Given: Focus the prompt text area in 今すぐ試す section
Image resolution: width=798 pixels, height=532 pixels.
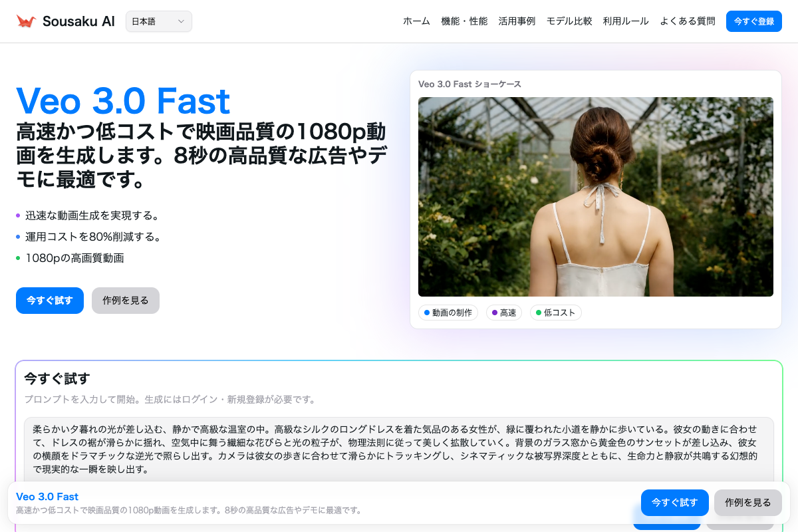Looking at the screenshot, I should pos(399,449).
